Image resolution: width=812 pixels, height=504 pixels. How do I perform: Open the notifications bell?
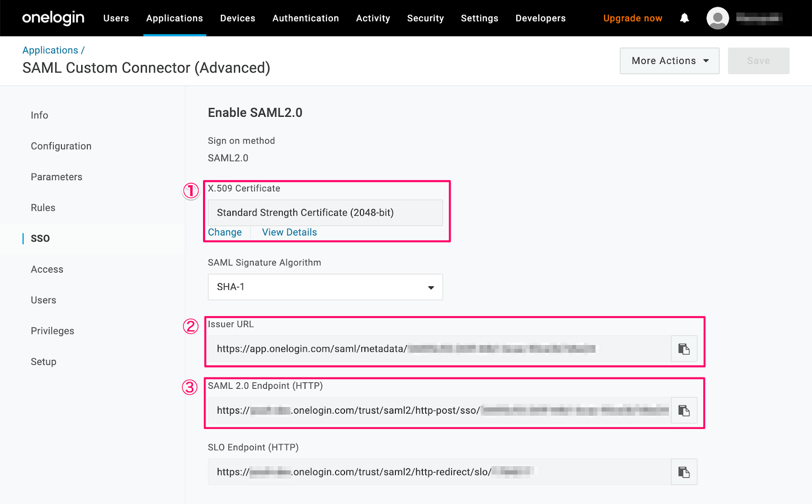tap(684, 18)
